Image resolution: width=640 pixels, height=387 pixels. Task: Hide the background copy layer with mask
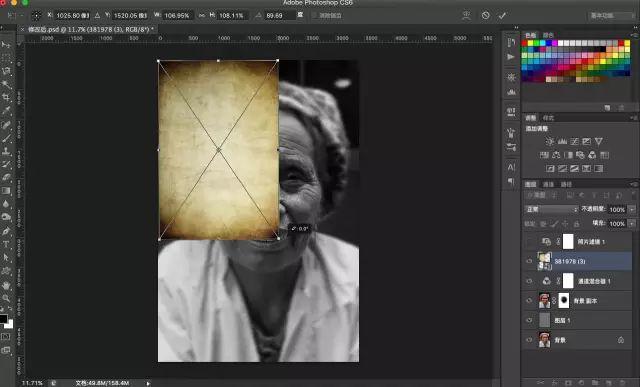[x=529, y=300]
